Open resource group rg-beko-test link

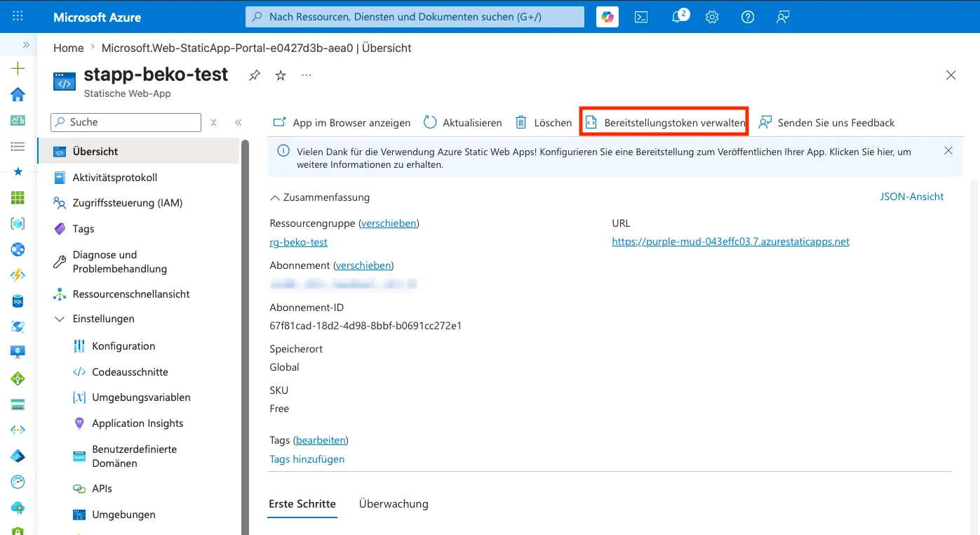[299, 242]
